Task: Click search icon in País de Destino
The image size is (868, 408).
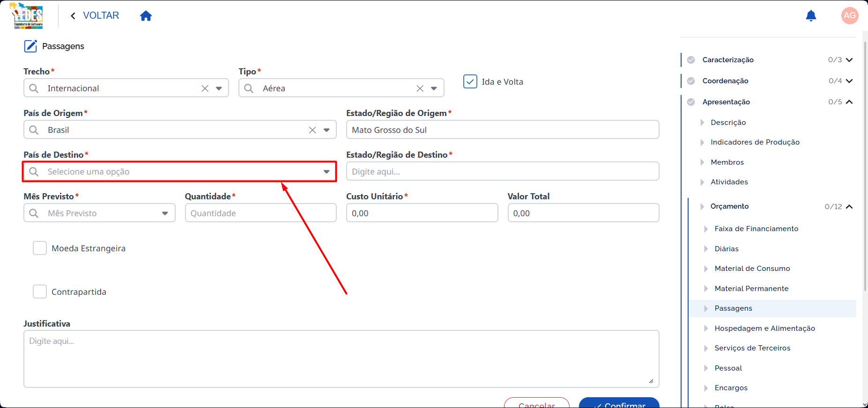Action: click(x=34, y=172)
